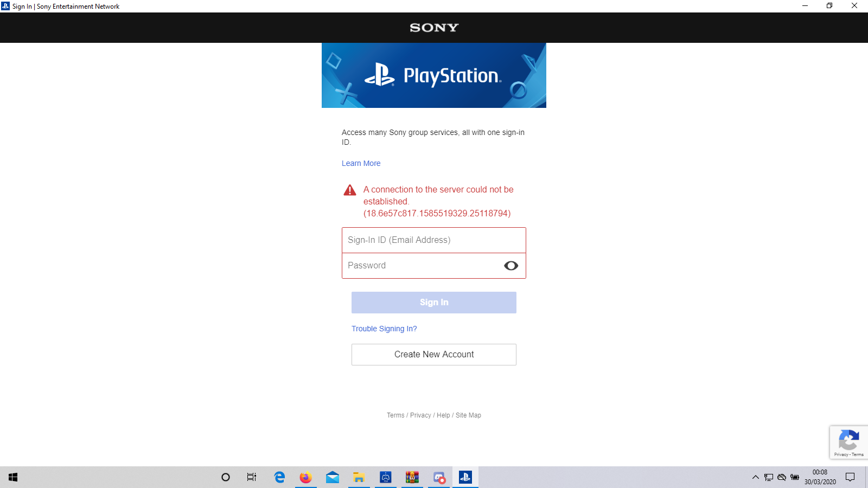Select the PlayStation app taskbar icon
This screenshot has width=868, height=488.
point(465,477)
